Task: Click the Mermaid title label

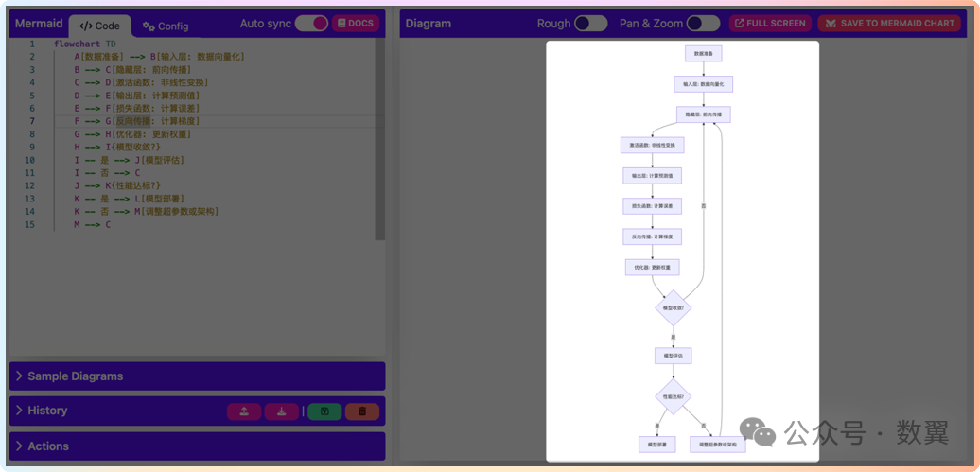Action: 39,24
